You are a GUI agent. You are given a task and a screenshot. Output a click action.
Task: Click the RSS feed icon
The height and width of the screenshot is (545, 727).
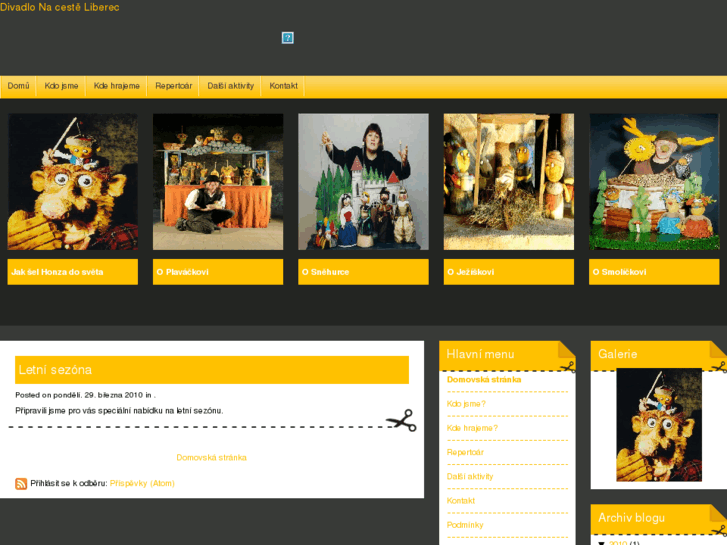[21, 483]
